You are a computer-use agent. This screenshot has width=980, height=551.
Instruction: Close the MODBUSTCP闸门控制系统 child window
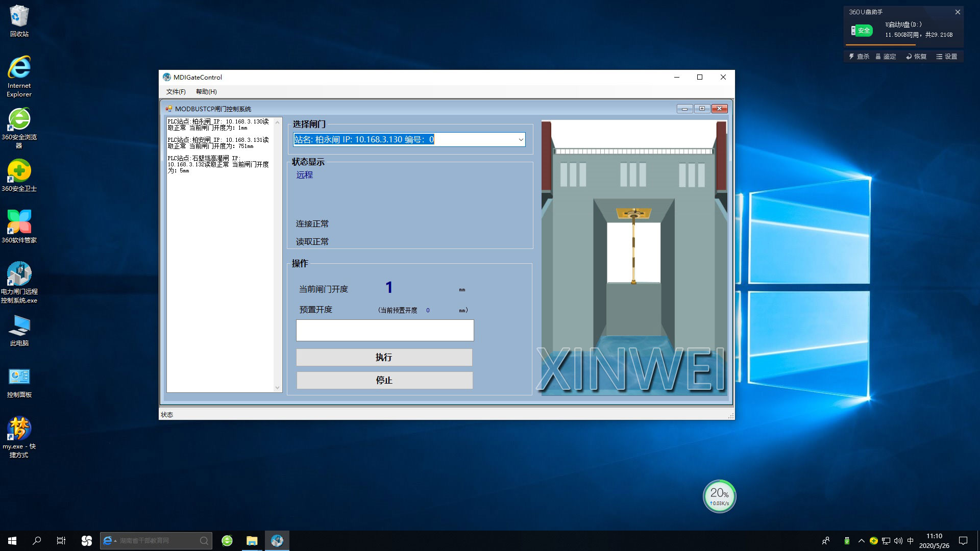click(x=719, y=109)
